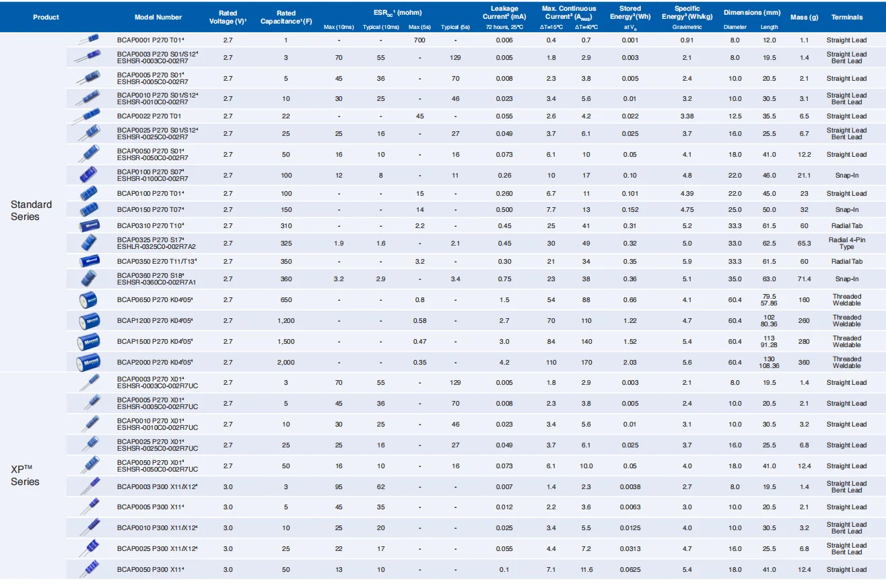
Task: Click the 'Max. Continuous Current' header
Action: [569, 13]
